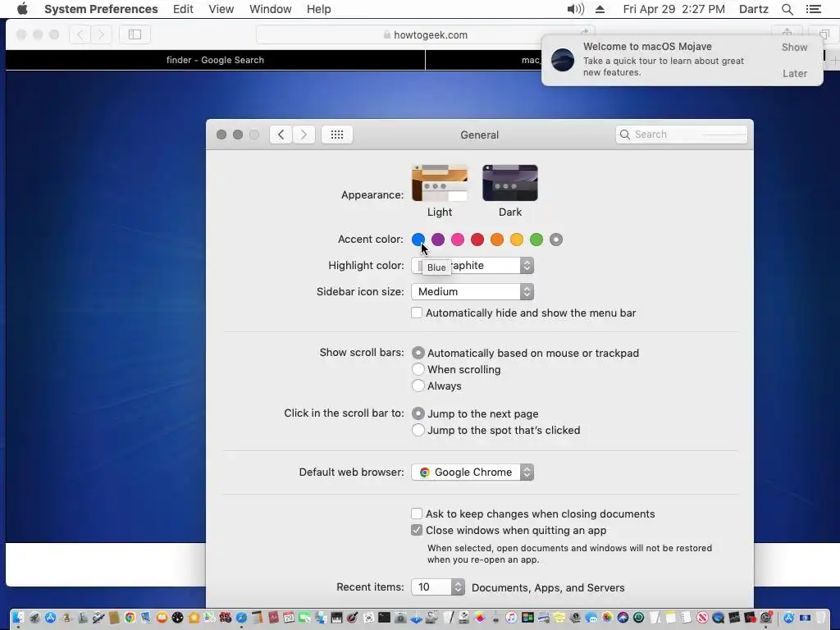
Task: Open the System Preferences menu
Action: 101,9
